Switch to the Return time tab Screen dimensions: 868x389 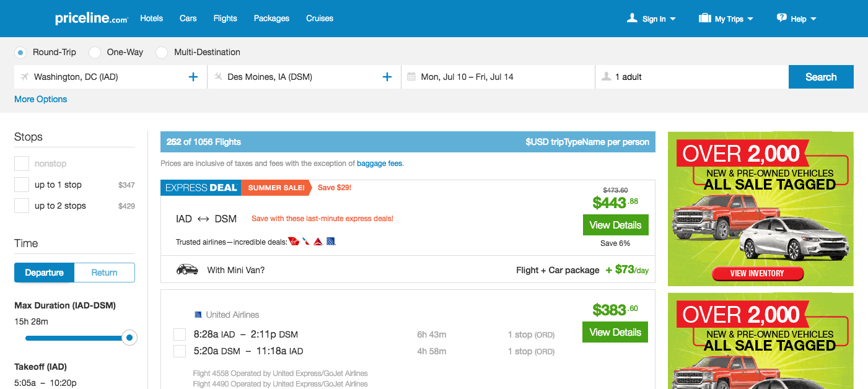pos(104,273)
